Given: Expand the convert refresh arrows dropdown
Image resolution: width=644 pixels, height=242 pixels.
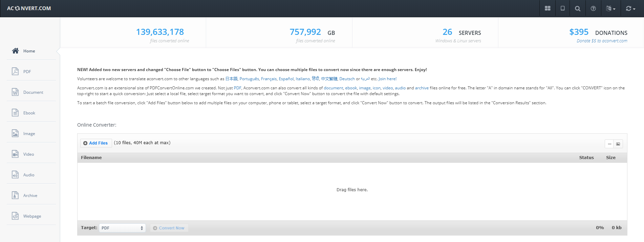Looking at the screenshot, I should (630, 8).
